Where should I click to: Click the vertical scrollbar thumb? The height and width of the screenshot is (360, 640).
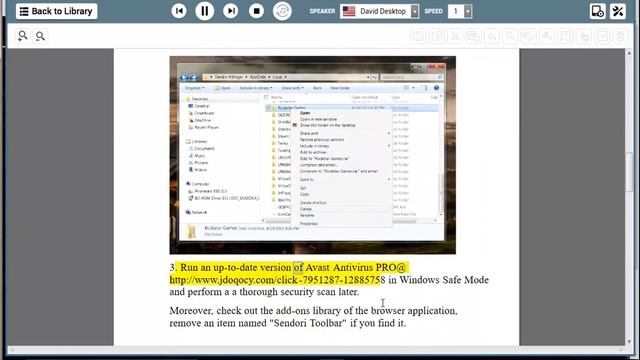[630, 171]
